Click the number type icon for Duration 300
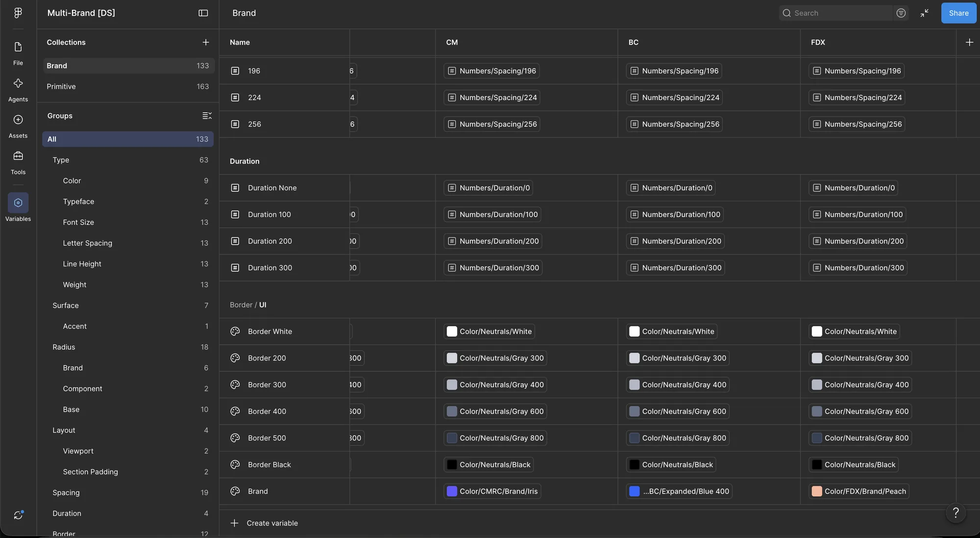The image size is (980, 538). click(235, 268)
